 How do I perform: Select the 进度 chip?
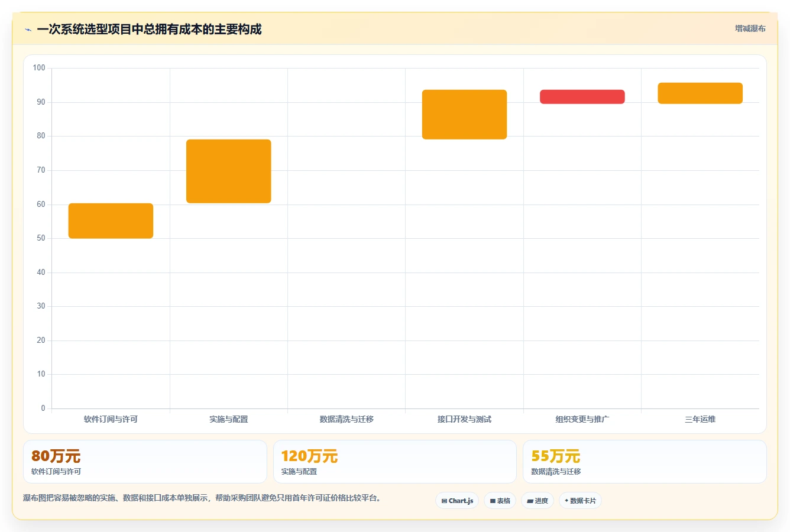pyautogui.click(x=537, y=501)
